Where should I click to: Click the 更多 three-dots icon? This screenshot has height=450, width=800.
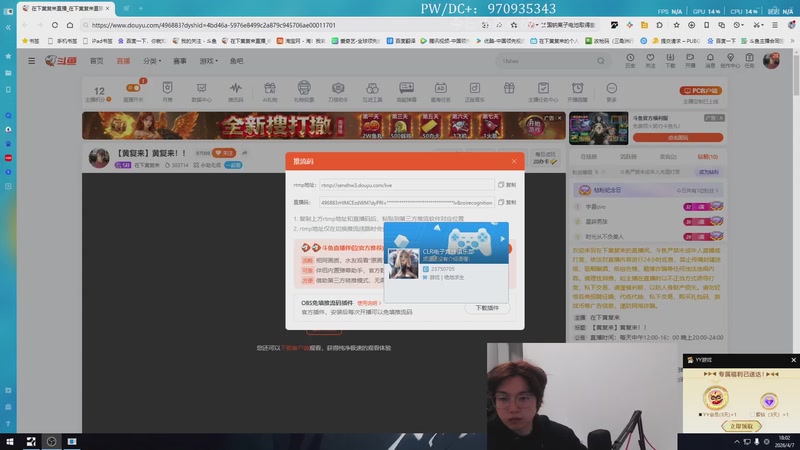(612, 88)
